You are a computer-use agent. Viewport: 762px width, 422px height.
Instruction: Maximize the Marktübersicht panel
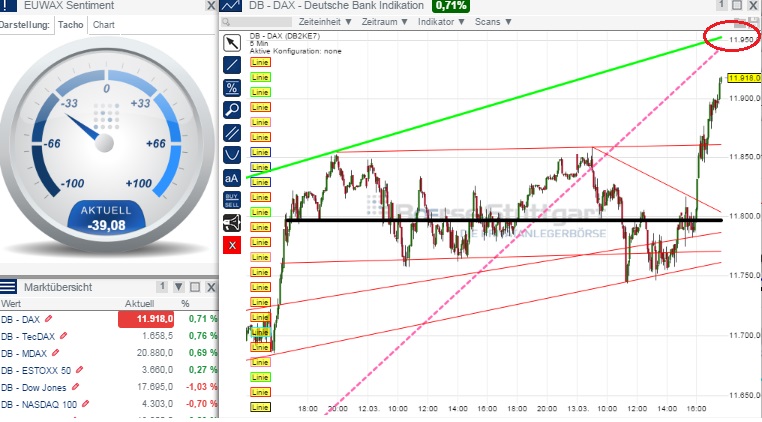[x=195, y=287]
